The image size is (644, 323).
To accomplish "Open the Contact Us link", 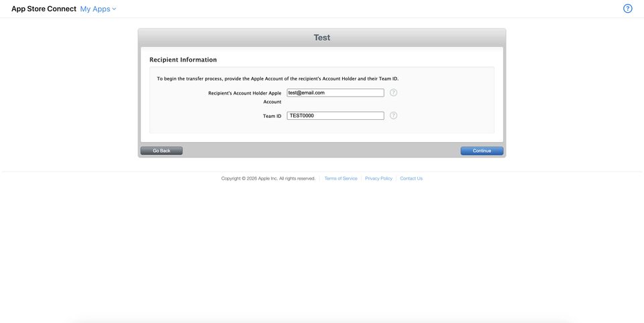I will click(x=411, y=178).
